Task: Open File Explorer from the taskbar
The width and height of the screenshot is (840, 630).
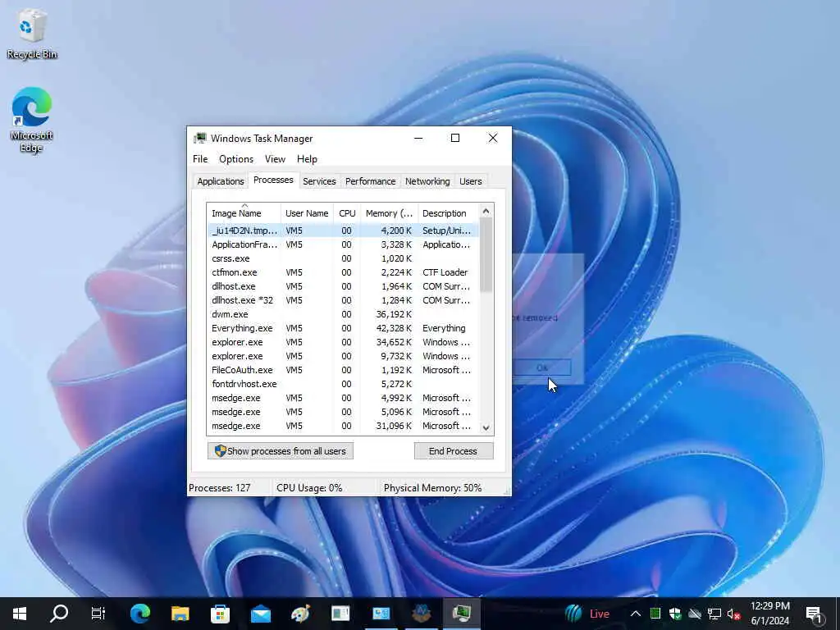Action: pos(180,614)
